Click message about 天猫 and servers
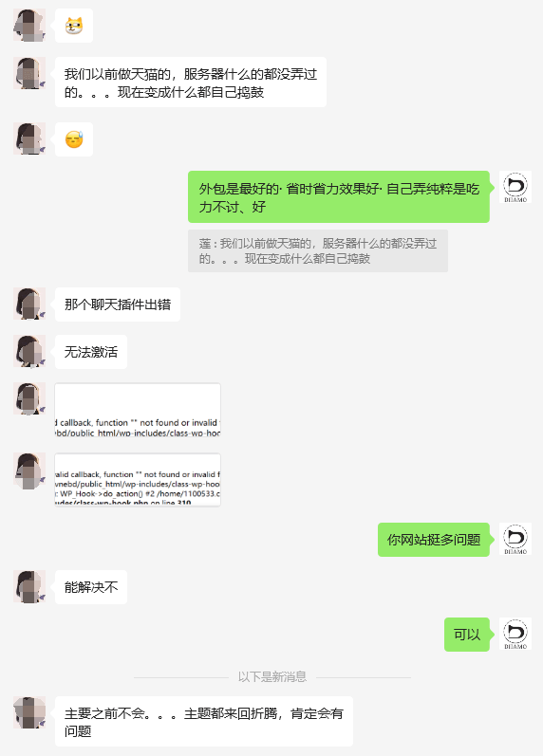This screenshot has height=756, width=543. (x=191, y=83)
